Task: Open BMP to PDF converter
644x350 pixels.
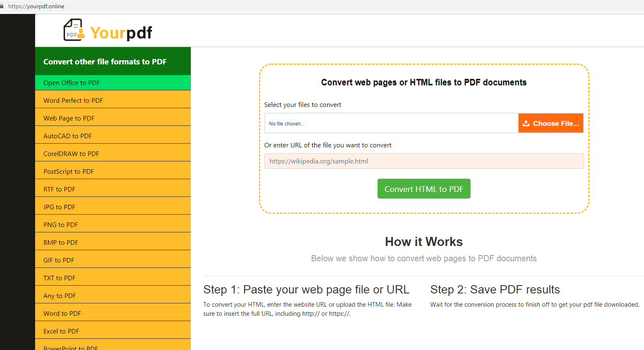Action: (113, 242)
